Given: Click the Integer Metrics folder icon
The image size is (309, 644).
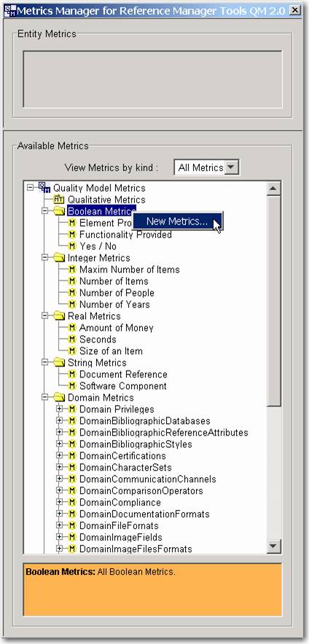Looking at the screenshot, I should 60,258.
